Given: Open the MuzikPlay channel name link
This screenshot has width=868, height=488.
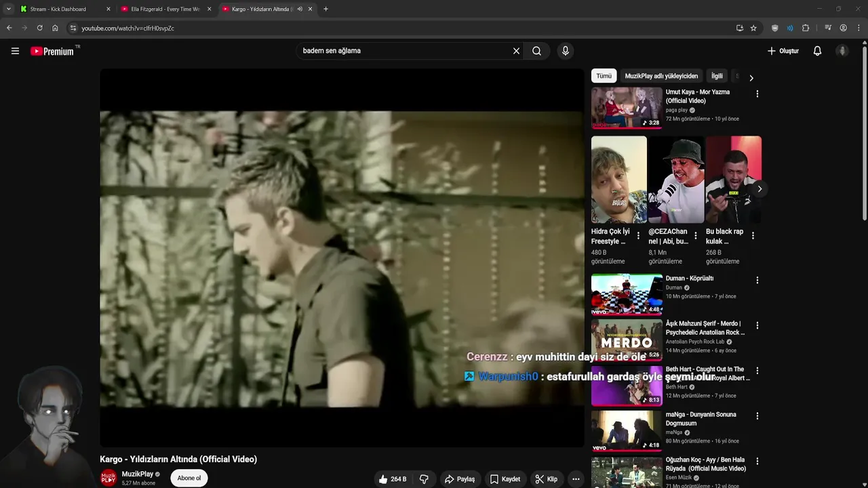Looking at the screenshot, I should pyautogui.click(x=138, y=474).
